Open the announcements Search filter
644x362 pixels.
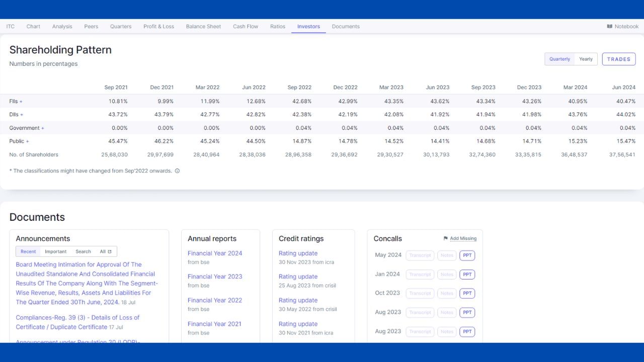click(83, 251)
